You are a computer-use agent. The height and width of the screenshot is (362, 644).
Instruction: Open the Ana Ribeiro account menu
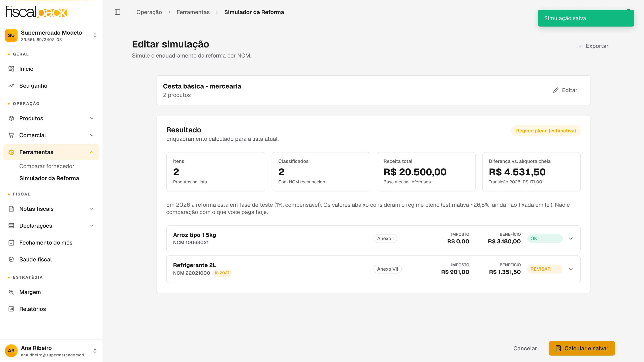[x=51, y=351]
